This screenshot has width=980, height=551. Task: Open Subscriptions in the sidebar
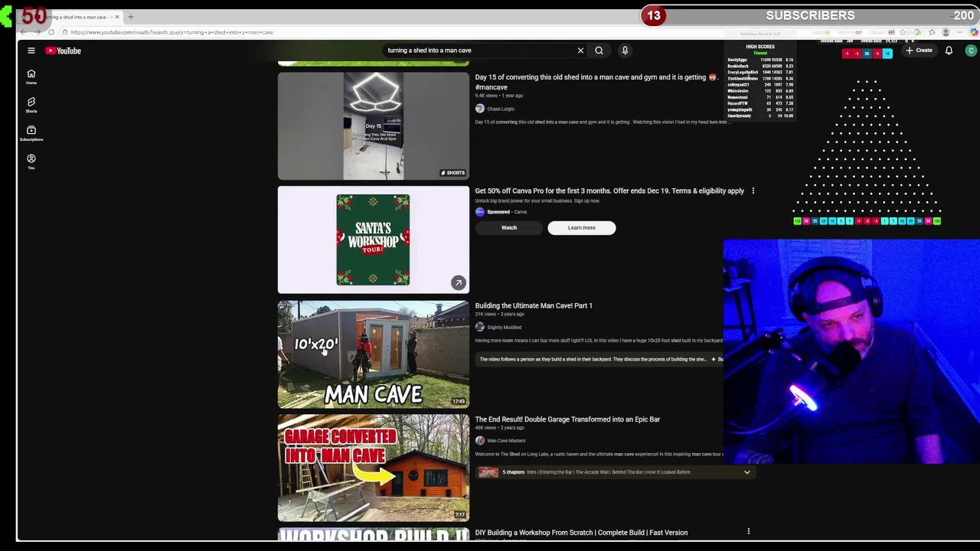31,133
